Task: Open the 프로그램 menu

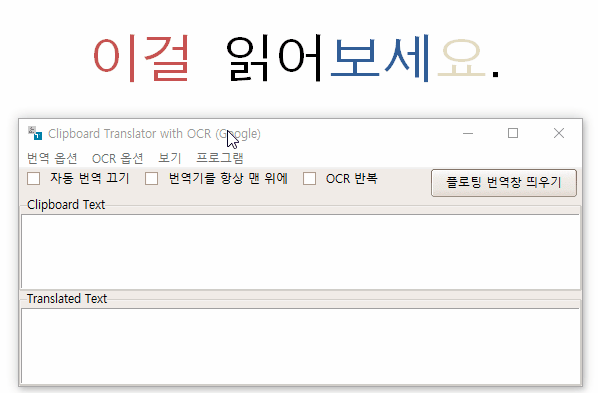Action: click(220, 158)
